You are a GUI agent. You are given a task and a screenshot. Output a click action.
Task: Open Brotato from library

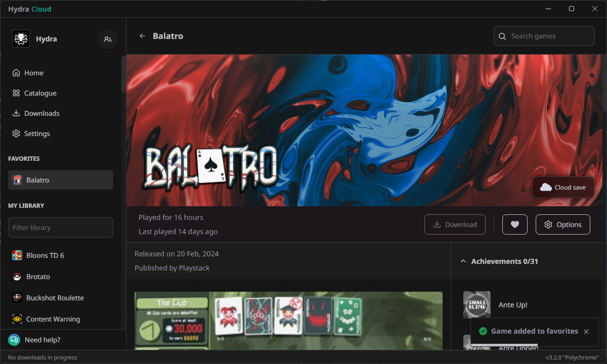pyautogui.click(x=61, y=277)
